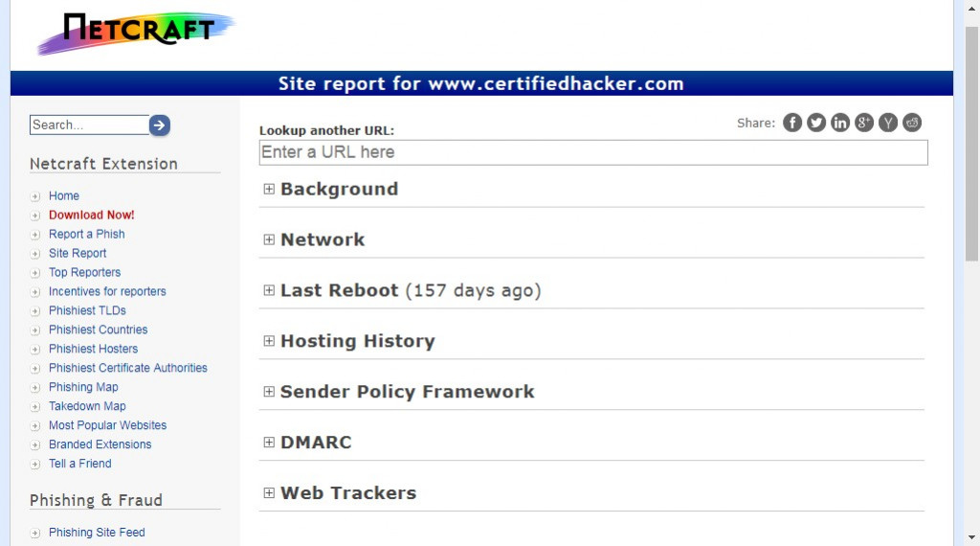
Task: Open the Home link in sidebar
Action: click(64, 195)
